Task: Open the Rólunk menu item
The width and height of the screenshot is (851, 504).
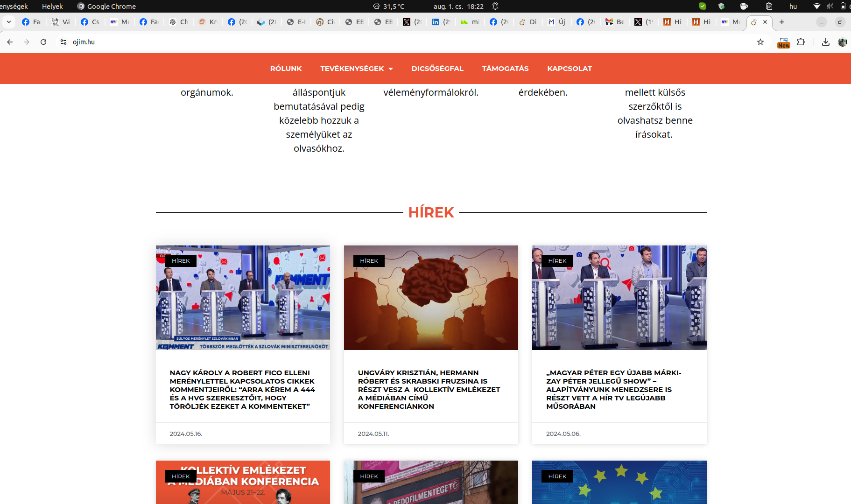Action: (x=286, y=69)
